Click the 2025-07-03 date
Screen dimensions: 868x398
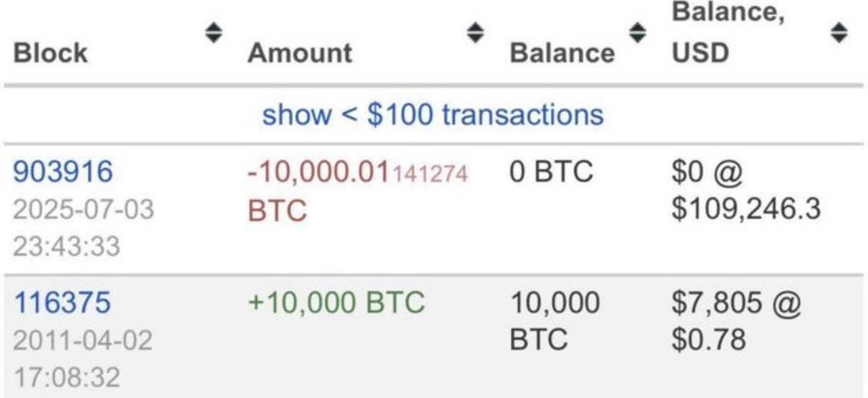click(x=83, y=209)
